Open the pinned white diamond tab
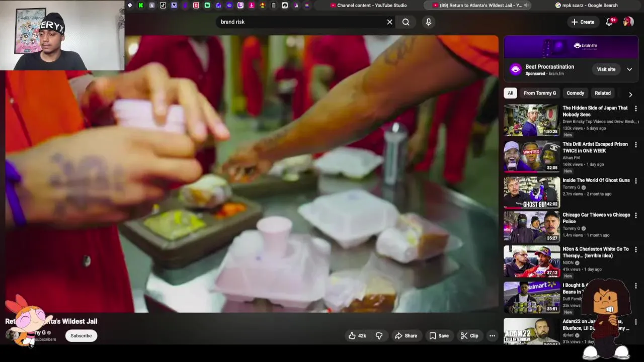This screenshot has width=644, height=362. [130, 6]
